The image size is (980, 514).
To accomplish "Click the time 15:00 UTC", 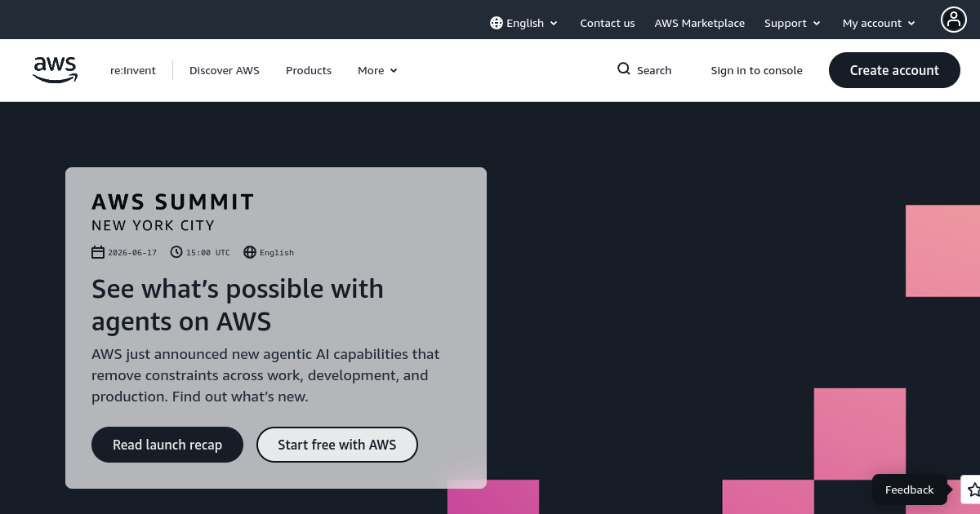I will [x=208, y=252].
